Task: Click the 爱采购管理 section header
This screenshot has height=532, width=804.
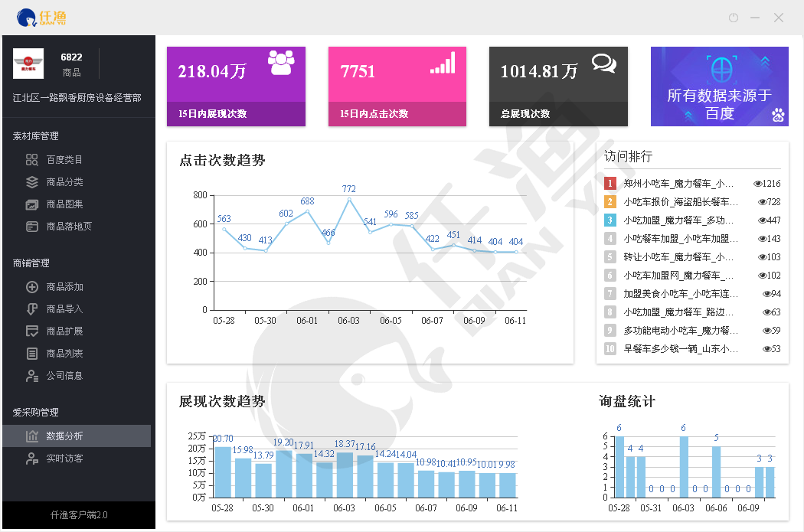Action: coord(35,413)
